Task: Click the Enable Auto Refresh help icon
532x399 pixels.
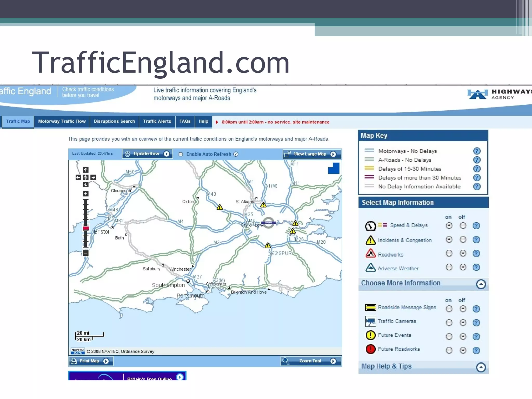Action: click(236, 154)
